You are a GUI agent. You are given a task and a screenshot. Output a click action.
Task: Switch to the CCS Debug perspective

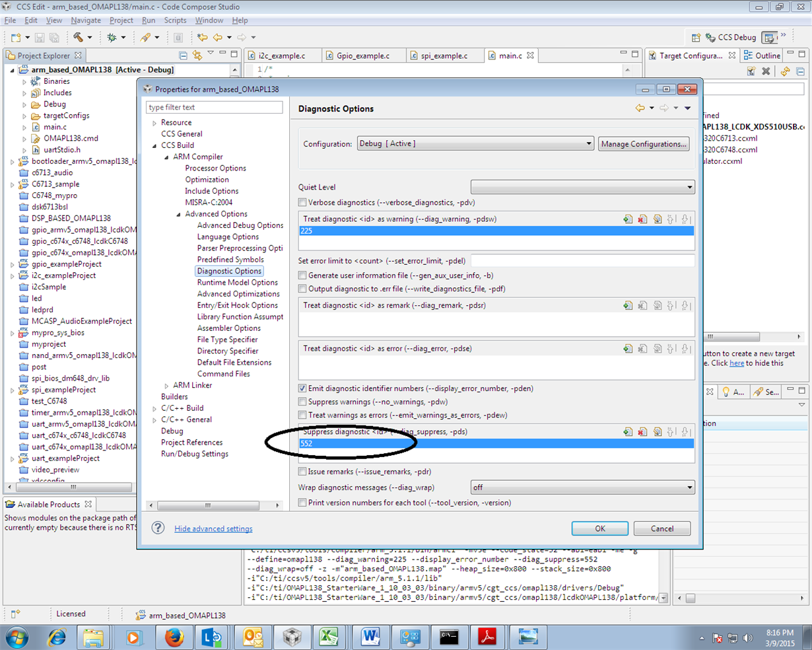pos(731,38)
